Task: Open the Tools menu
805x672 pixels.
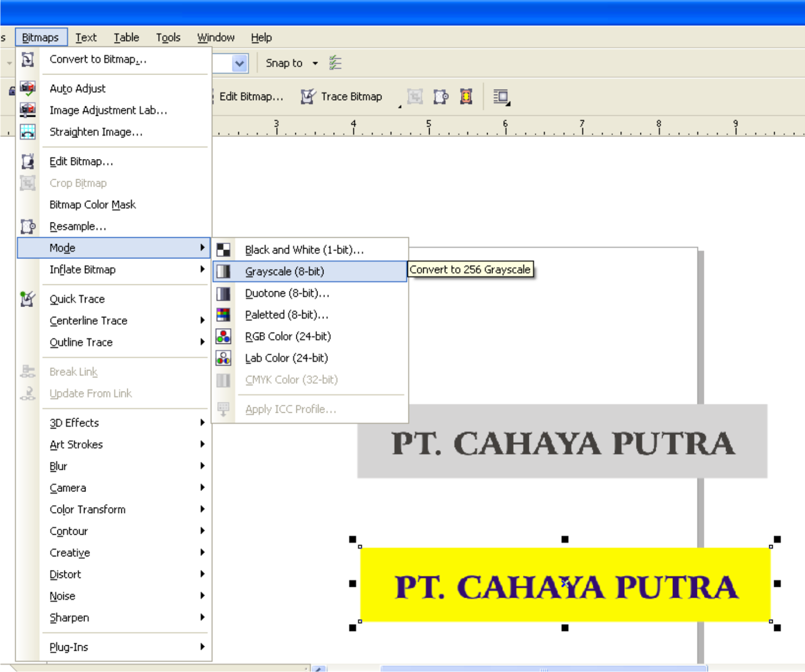Action: point(168,37)
